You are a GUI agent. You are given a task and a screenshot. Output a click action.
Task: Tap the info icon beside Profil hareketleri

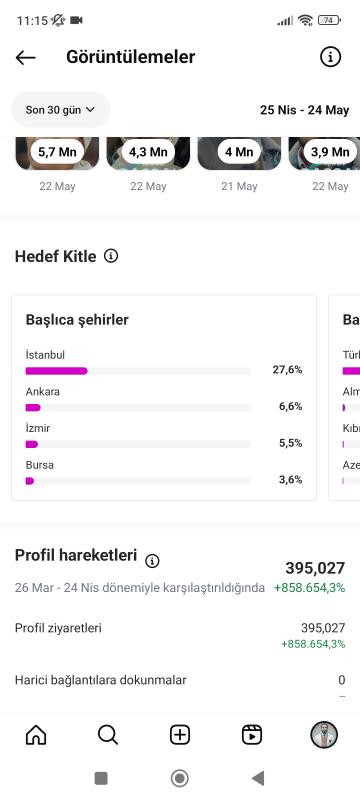152,561
